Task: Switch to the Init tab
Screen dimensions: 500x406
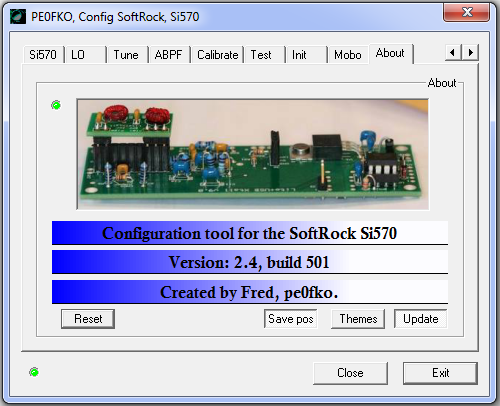Action: click(x=307, y=55)
